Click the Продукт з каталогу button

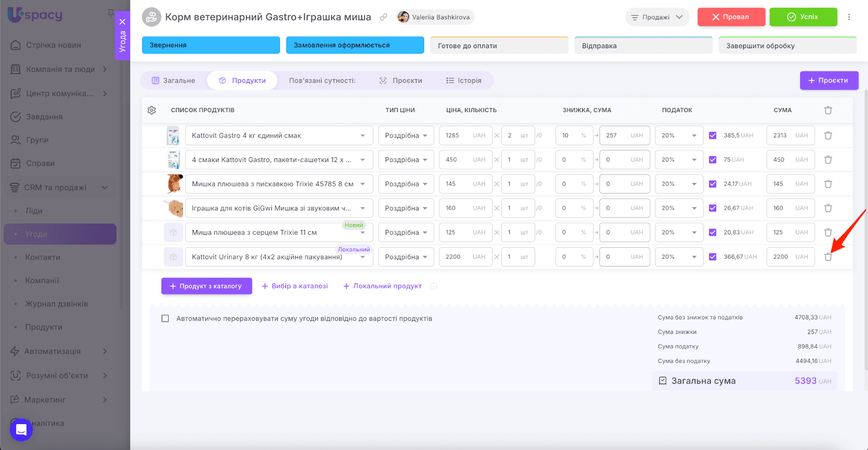[x=206, y=286]
